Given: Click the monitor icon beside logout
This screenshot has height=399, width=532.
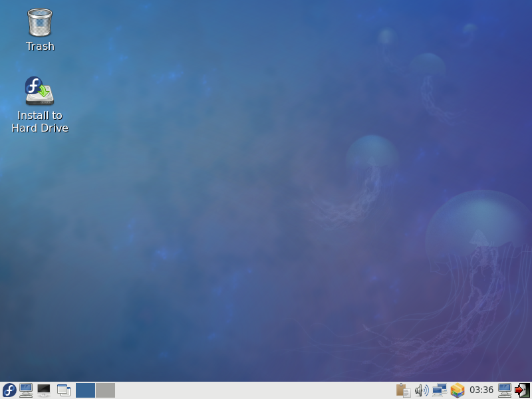Looking at the screenshot, I should tap(505, 390).
